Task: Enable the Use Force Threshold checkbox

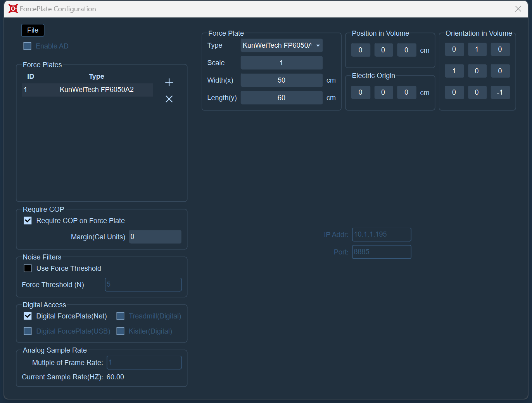Action: [28, 268]
